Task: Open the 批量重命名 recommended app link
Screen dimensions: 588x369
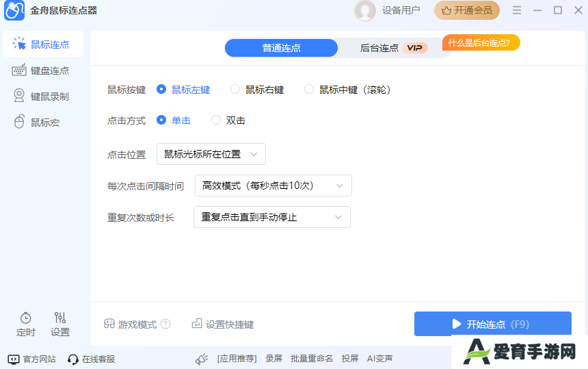Action: click(x=312, y=359)
